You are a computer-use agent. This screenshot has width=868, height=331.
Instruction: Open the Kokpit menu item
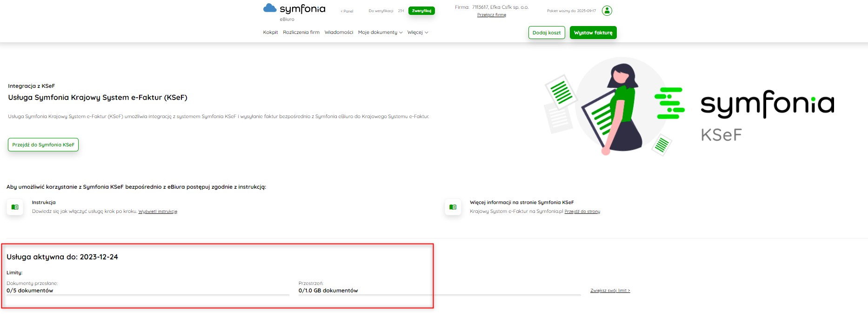(x=270, y=33)
